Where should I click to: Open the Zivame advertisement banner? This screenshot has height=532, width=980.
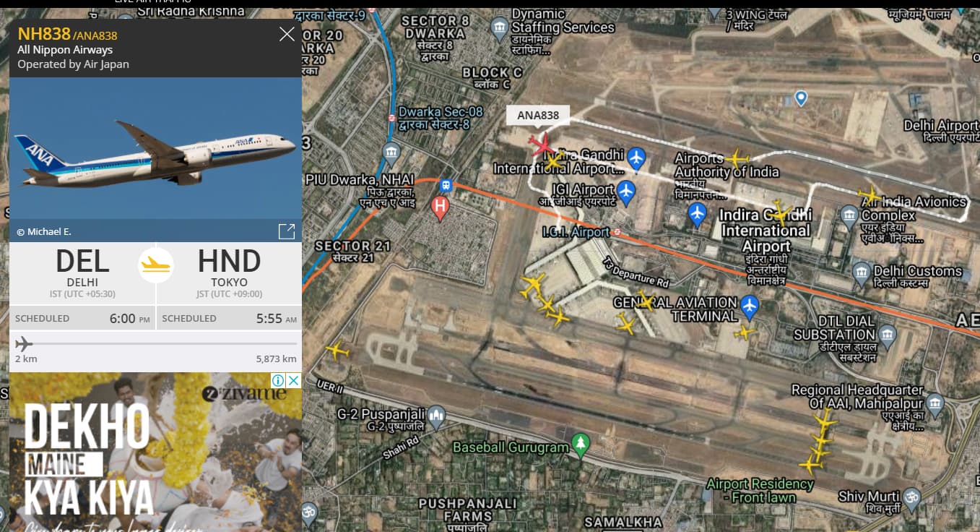point(155,452)
